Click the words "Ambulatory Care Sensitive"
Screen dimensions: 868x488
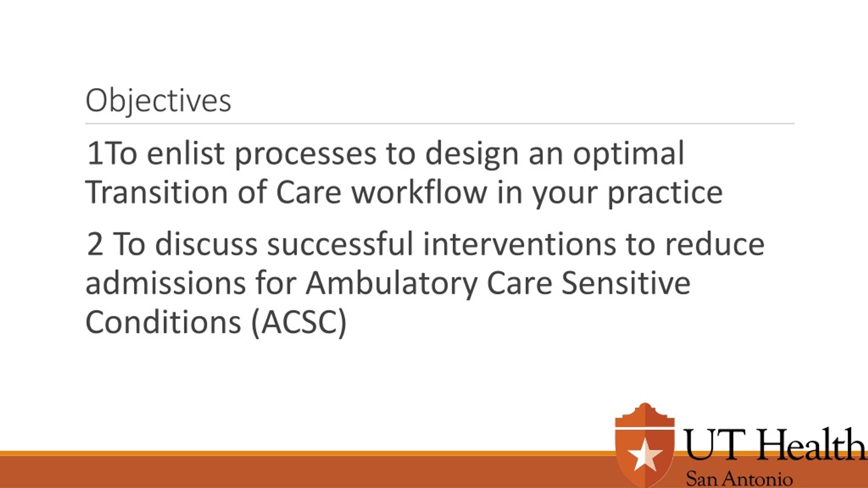coord(498,284)
